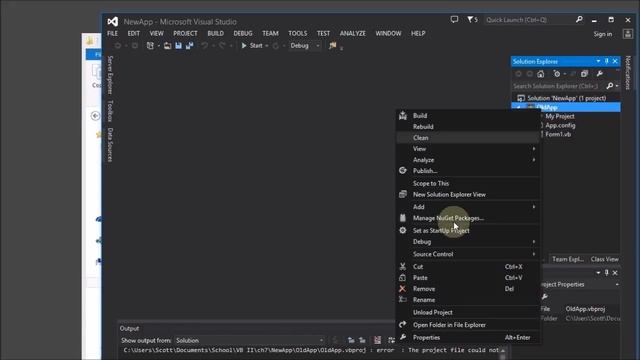
Task: Select Unload Project in context menu
Action: pyautogui.click(x=468, y=312)
